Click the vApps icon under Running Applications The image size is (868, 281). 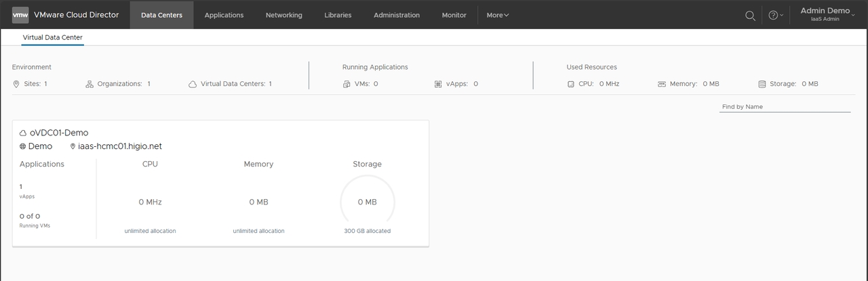pyautogui.click(x=438, y=84)
